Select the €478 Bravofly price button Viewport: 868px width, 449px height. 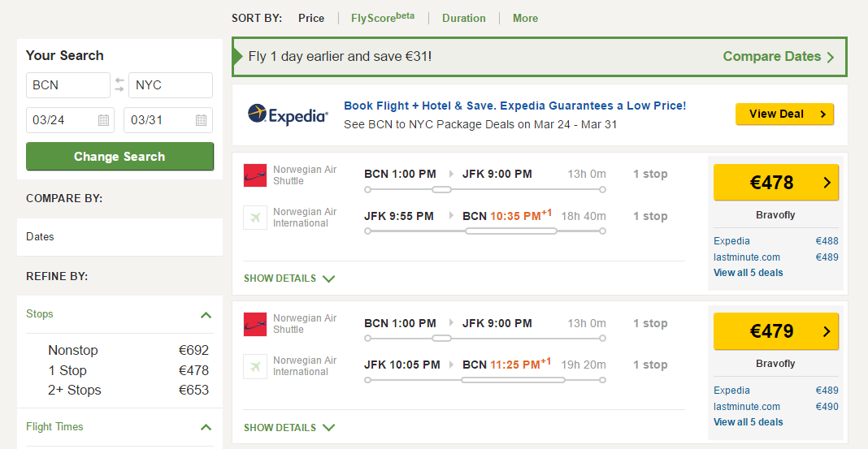tap(776, 183)
